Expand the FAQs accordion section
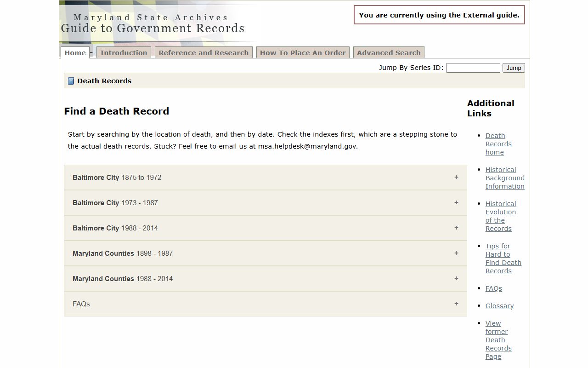Image resolution: width=588 pixels, height=368 pixels. tap(266, 304)
